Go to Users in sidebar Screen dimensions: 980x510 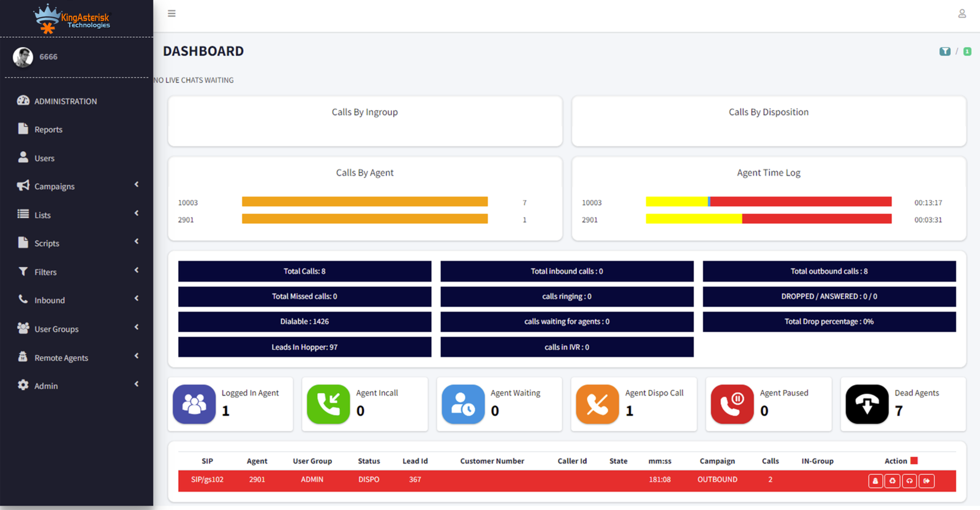44,158
